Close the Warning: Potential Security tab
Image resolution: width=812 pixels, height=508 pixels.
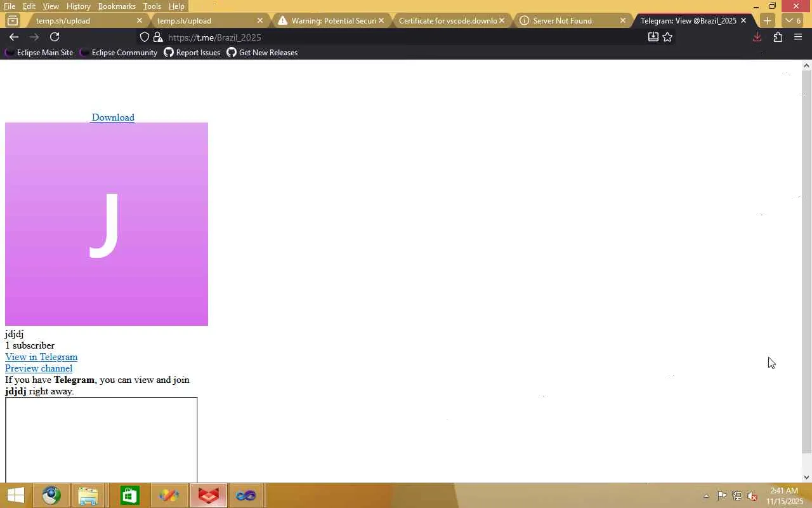click(x=381, y=20)
